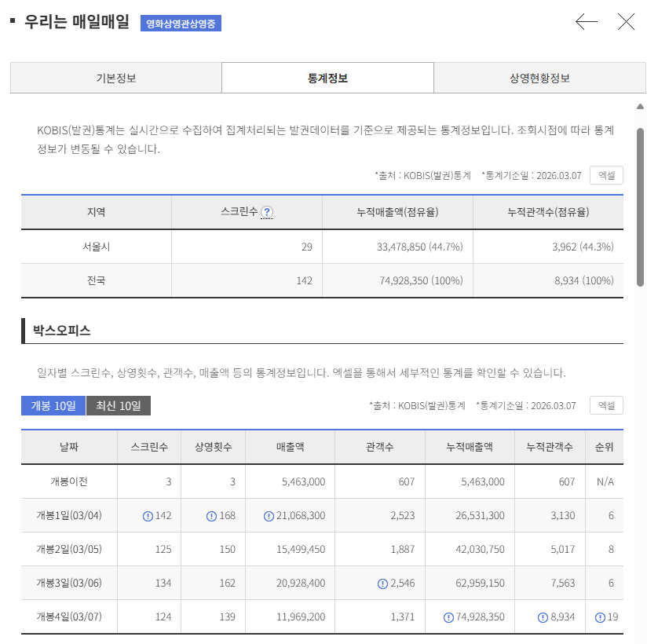This screenshot has height=644, width=658.
Task: Open the 기본정보 tab
Action: (x=116, y=78)
